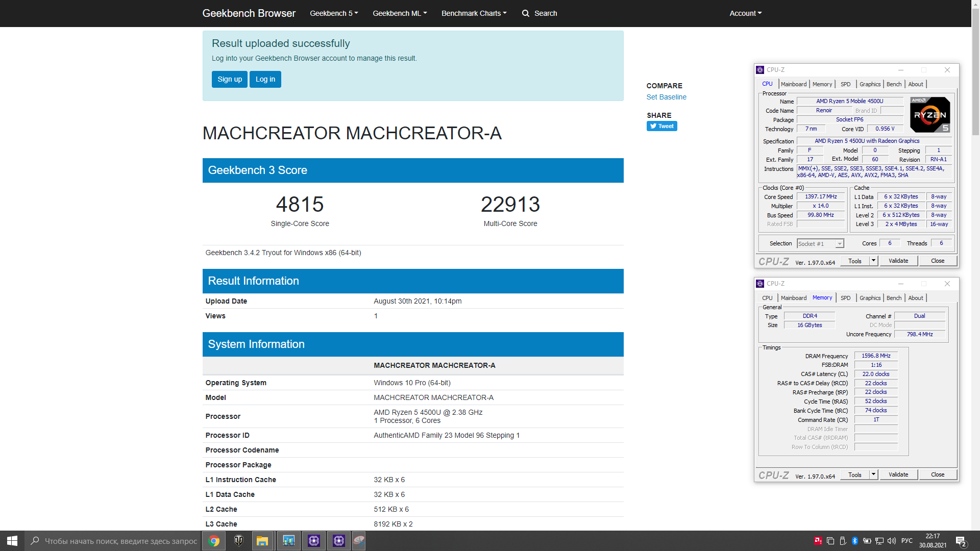
Task: Click the AMD Radeon software tray icon
Action: coord(818,541)
